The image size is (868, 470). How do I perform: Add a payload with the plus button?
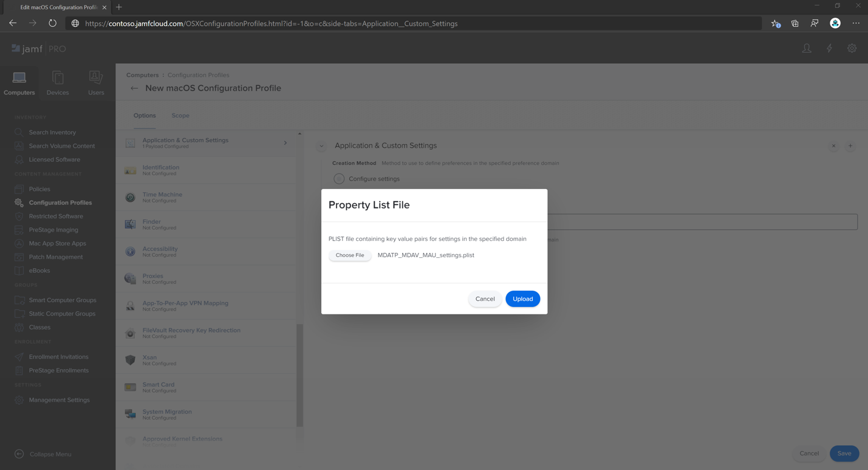click(850, 146)
